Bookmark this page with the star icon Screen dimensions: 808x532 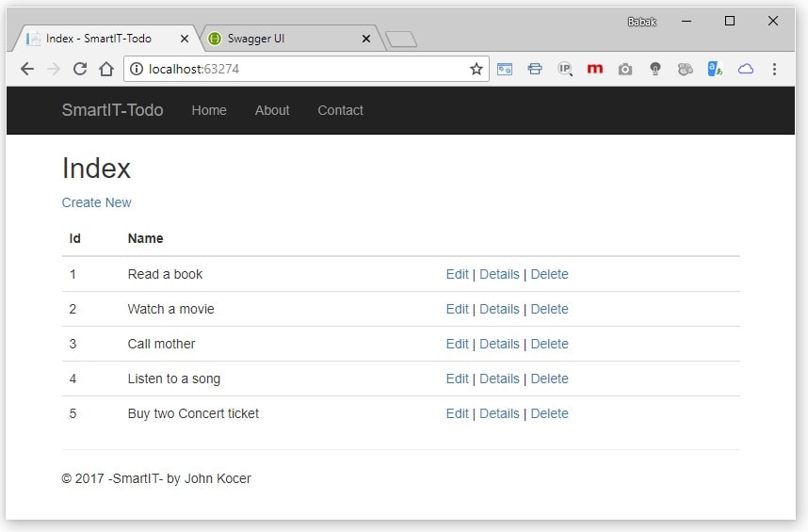coord(476,69)
